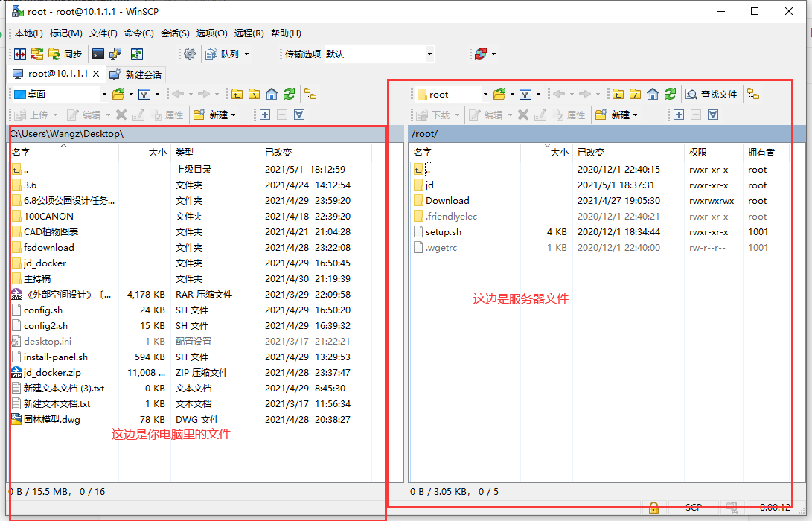Image resolution: width=812 pixels, height=521 pixels.
Task: Open remote root directory icon
Action: pos(635,94)
